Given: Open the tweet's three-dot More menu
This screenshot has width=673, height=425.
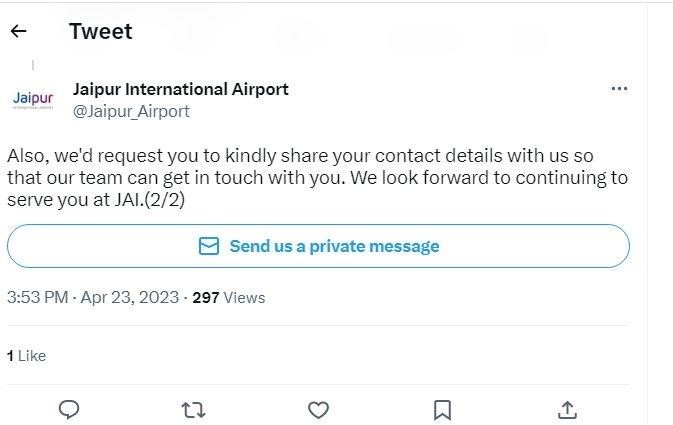Looking at the screenshot, I should [619, 88].
